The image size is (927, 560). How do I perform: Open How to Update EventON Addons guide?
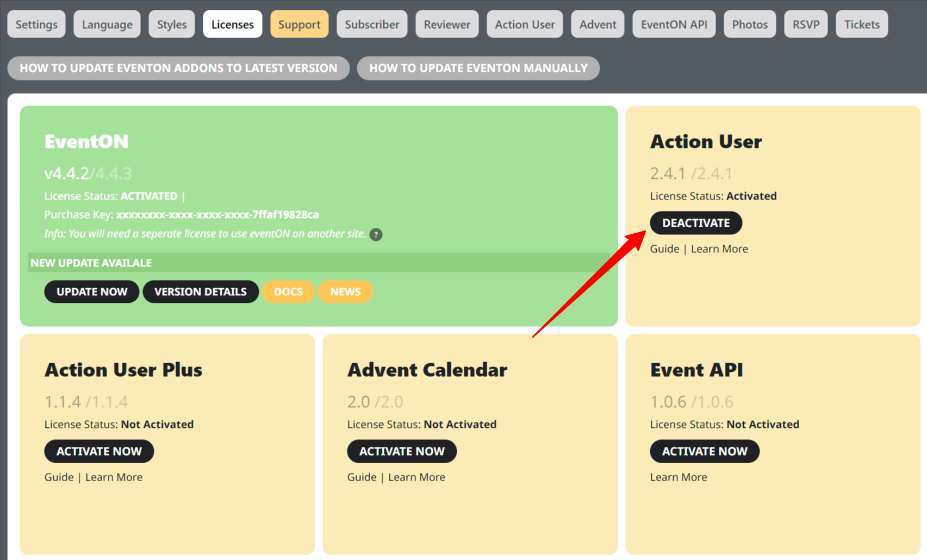point(178,68)
